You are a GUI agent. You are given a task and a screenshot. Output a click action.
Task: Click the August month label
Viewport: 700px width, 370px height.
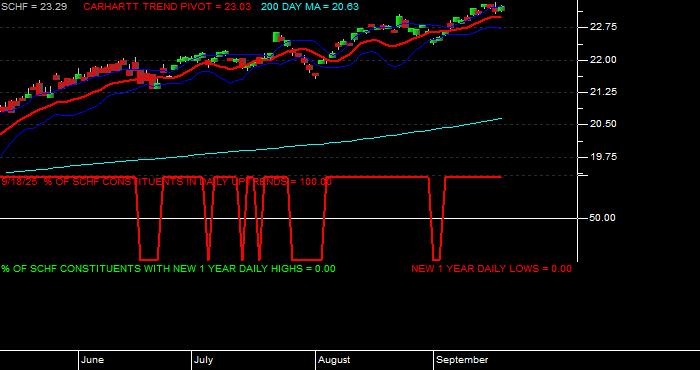tap(334, 360)
